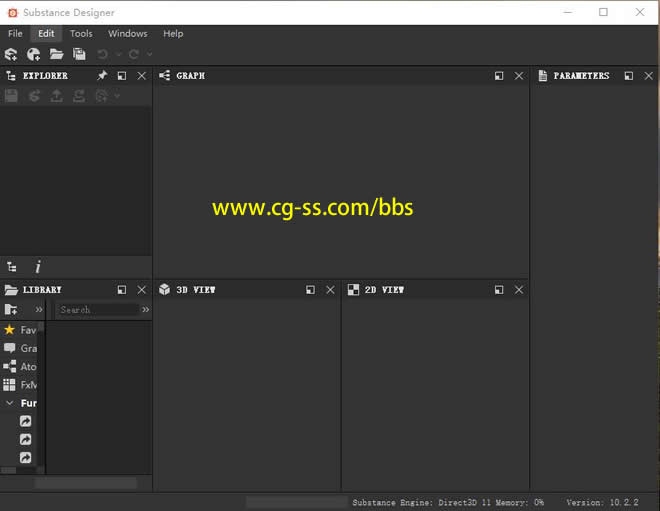Screen dimensions: 660x511
Task: Click the info 'i' icon below Explorer
Action: pyautogui.click(x=38, y=267)
